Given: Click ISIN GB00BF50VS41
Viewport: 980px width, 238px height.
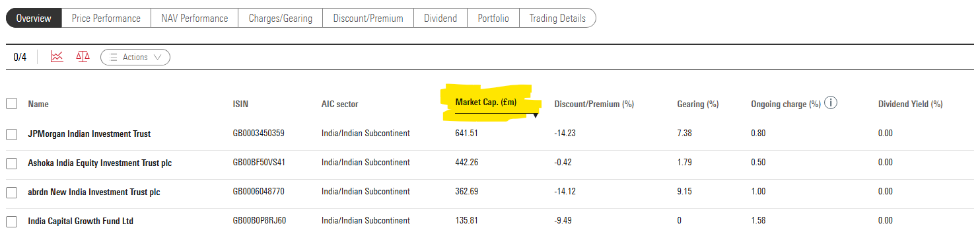Looking at the screenshot, I should [x=260, y=163].
